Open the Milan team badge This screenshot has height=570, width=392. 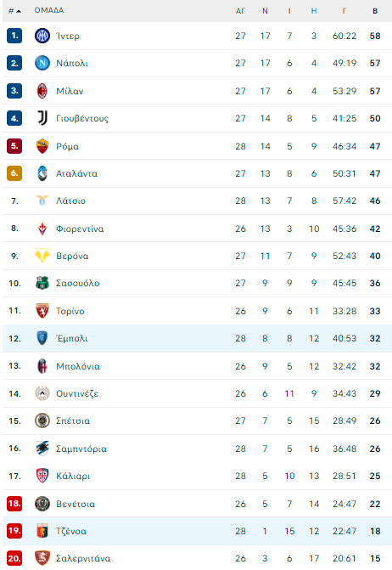click(42, 91)
